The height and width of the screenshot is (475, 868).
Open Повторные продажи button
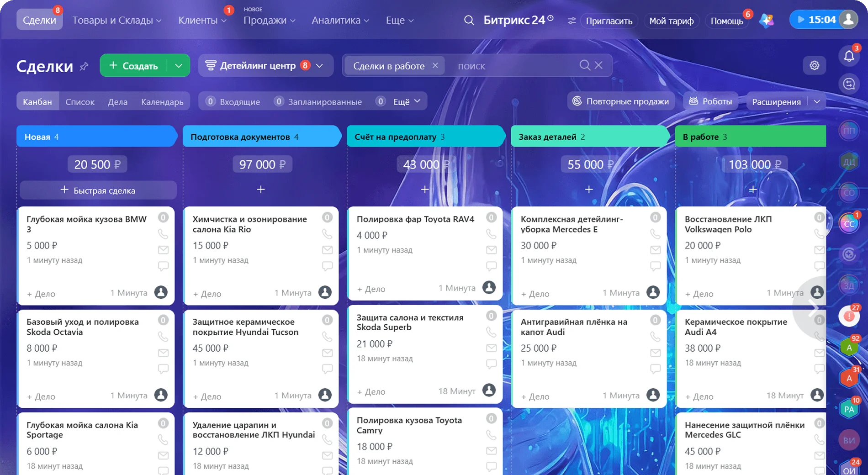(620, 101)
